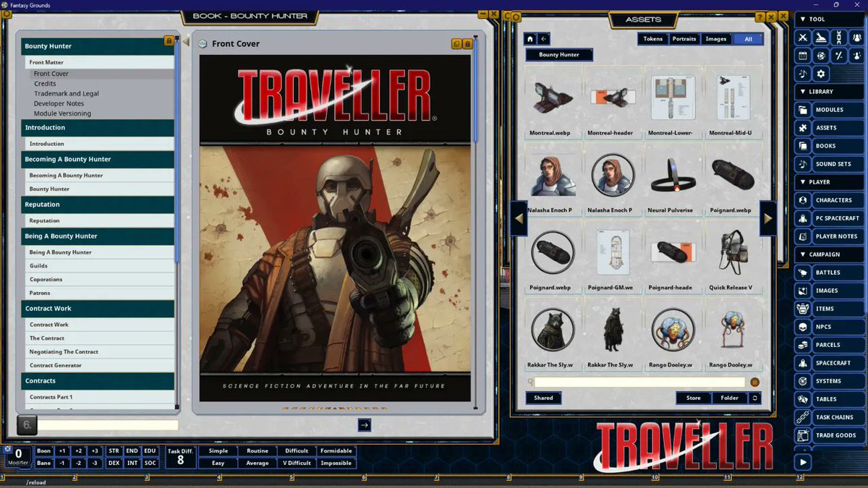
Task: Click the crossed swords tool icon
Action: [802, 38]
